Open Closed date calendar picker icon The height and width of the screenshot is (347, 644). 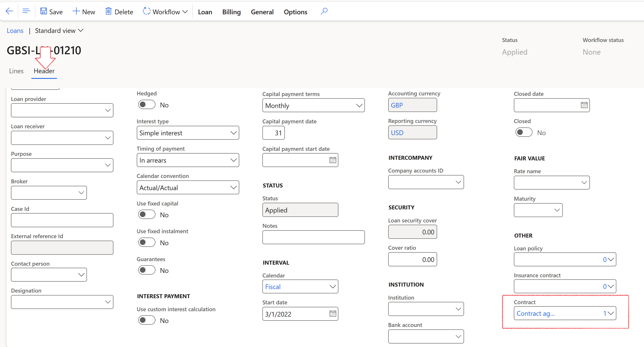(584, 105)
